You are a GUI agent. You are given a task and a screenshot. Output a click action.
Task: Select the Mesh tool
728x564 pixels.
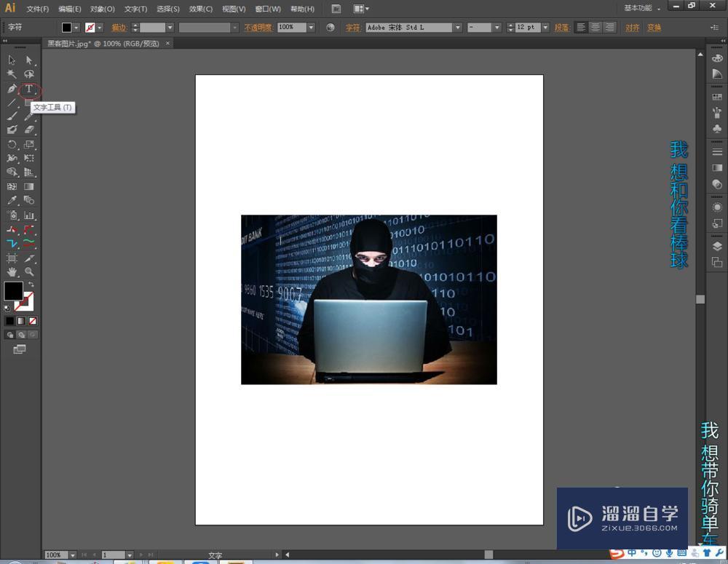coord(12,186)
